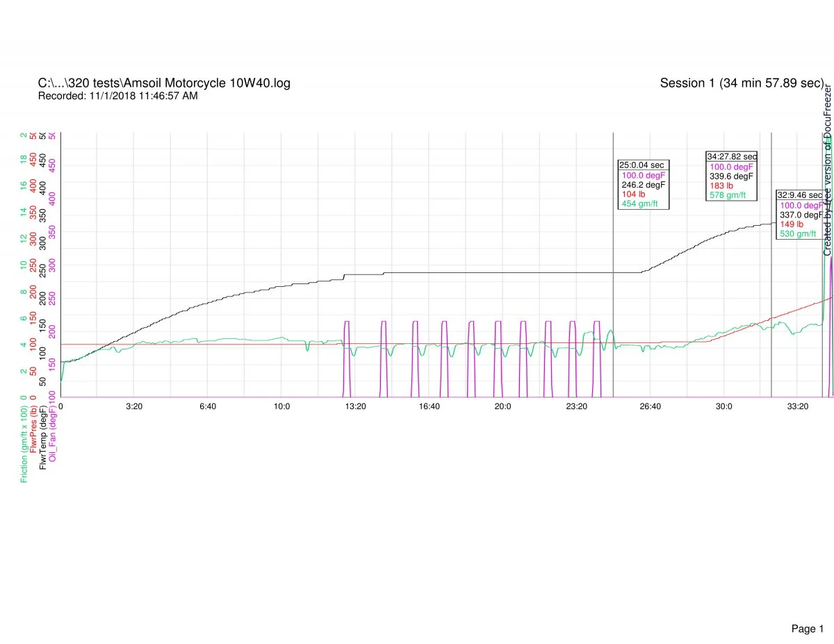Viewport: 834px width, 644px height.
Task: Click the 20:0 time axis tick
Action: click(x=502, y=406)
